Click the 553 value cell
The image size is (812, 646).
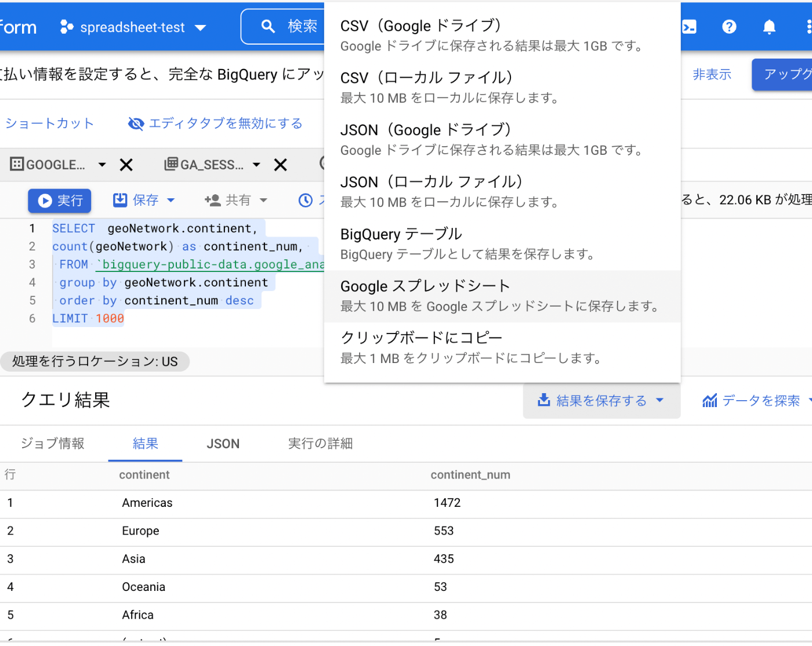tap(444, 531)
